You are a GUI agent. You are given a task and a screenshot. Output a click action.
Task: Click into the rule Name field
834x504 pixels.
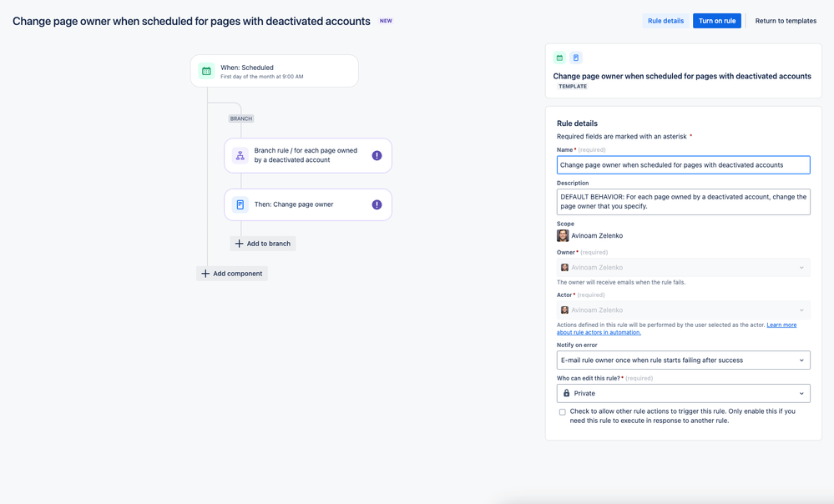[x=684, y=165]
